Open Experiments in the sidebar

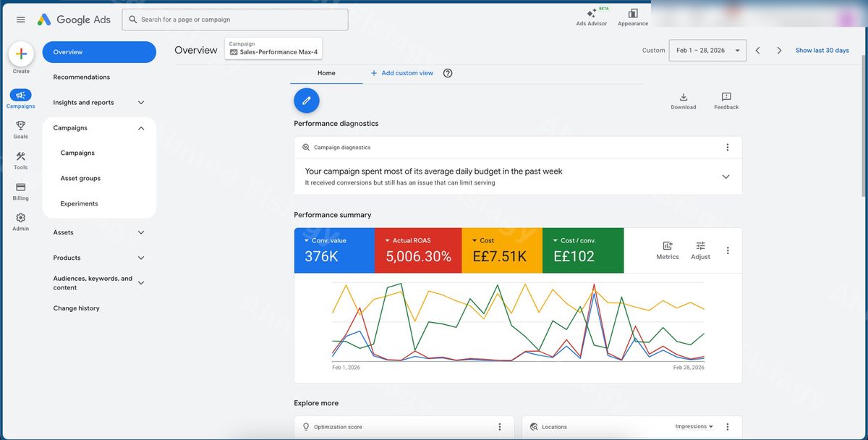pos(79,204)
